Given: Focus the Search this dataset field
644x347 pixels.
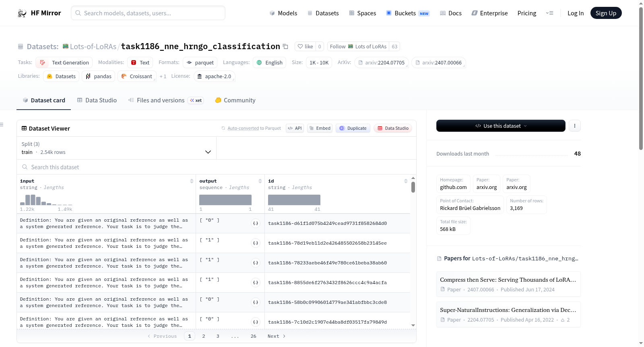Looking at the screenshot, I should 217,167.
